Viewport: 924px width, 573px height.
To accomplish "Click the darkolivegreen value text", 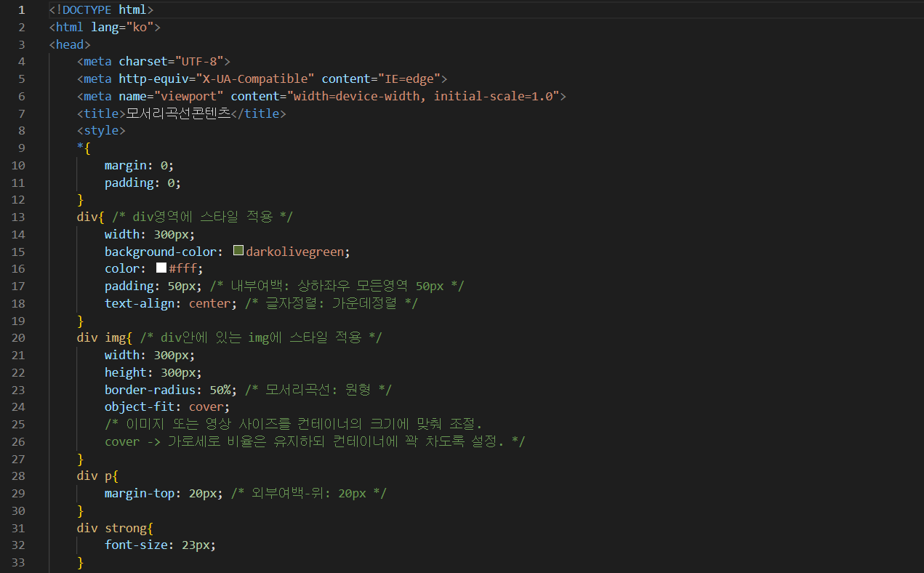I will pyautogui.click(x=294, y=252).
